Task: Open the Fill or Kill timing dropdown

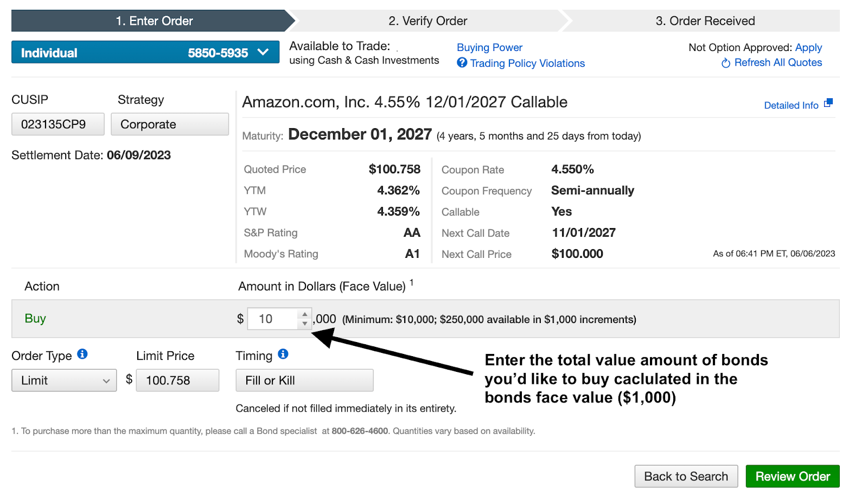Action: [304, 381]
